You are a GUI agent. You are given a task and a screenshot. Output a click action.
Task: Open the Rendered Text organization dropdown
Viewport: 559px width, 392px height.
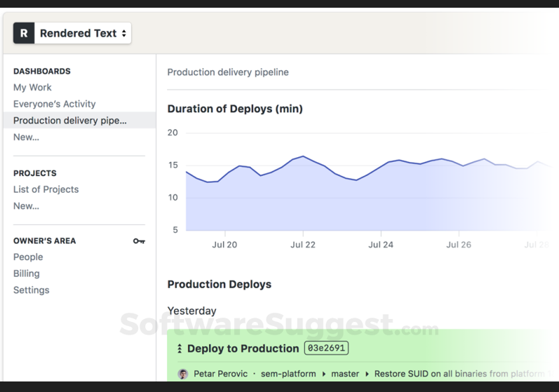tap(83, 33)
